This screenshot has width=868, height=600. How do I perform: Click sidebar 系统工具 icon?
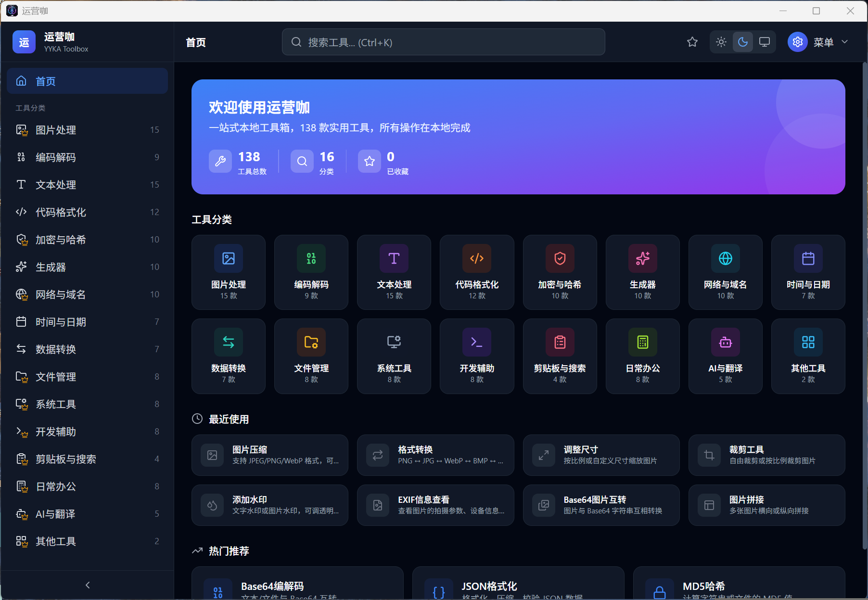click(21, 404)
